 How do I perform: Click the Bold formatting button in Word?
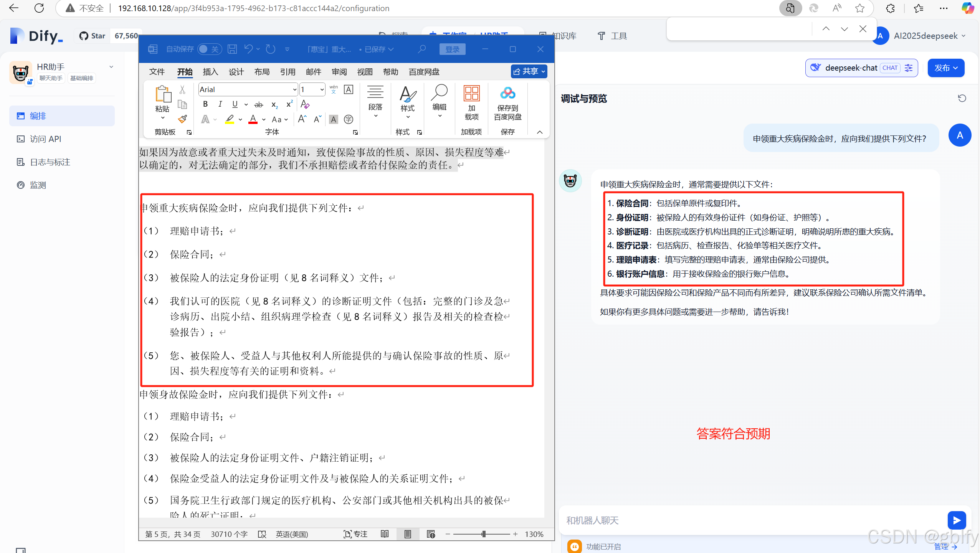205,104
